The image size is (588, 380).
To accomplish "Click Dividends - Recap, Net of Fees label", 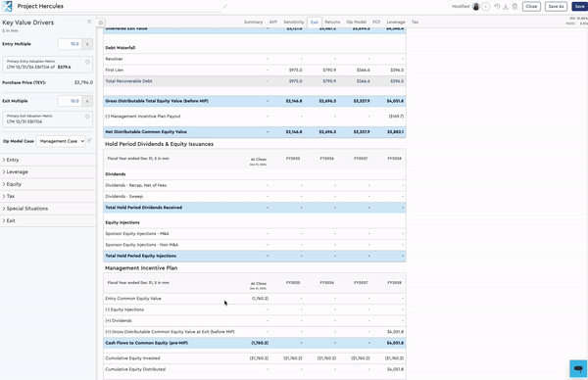I will 136,185.
